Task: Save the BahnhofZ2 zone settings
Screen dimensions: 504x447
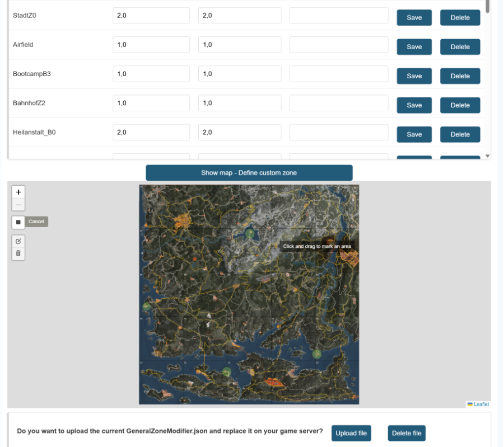Action: point(414,105)
